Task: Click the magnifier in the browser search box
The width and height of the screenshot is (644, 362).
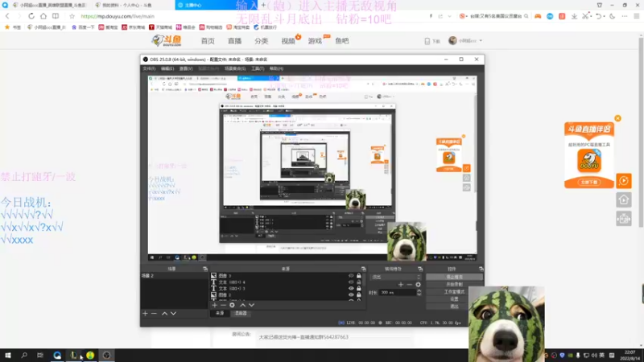Action: coord(526,16)
